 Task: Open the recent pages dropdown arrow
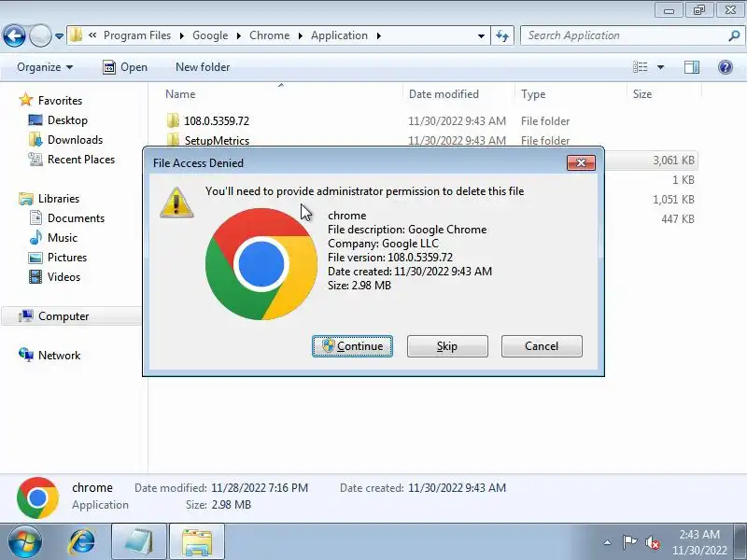[x=59, y=36]
